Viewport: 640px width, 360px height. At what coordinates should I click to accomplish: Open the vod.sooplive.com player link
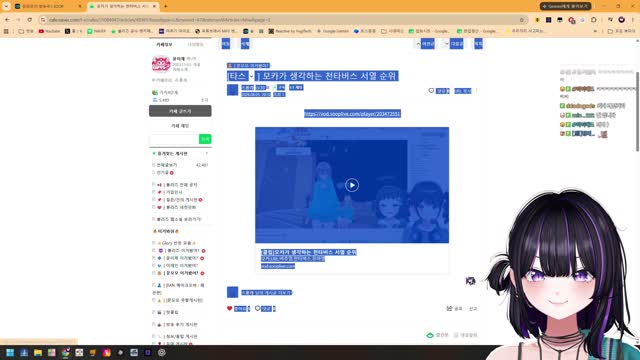click(x=352, y=114)
